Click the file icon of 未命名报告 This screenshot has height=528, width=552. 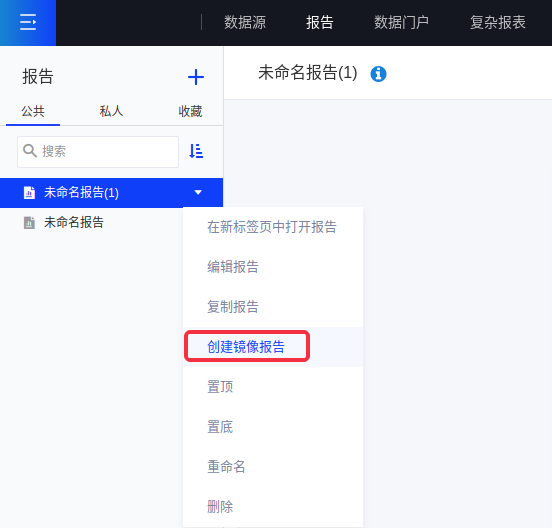tap(29, 222)
